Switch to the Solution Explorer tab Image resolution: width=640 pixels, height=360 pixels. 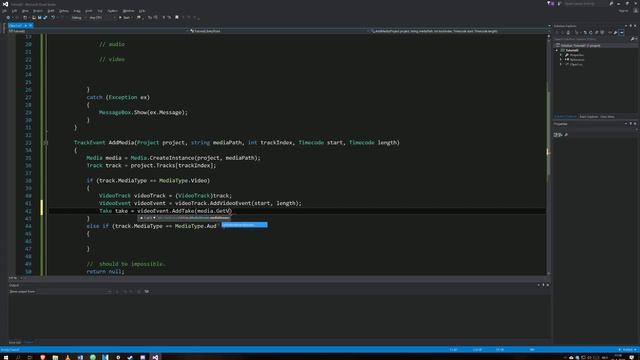pos(565,117)
